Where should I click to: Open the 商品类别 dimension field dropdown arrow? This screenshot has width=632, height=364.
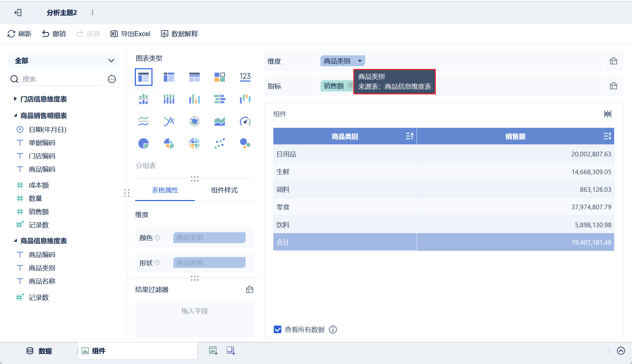tap(360, 61)
